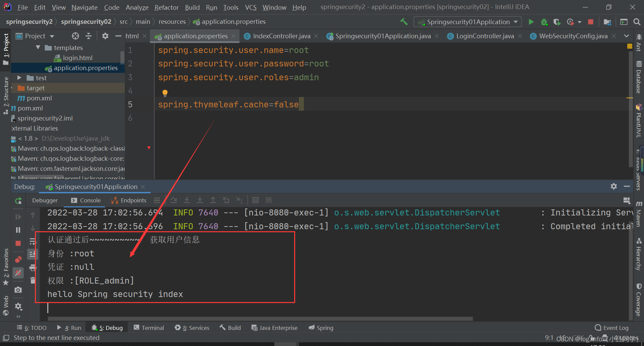The width and height of the screenshot is (644, 346).
Task: Toggle the Coverage tool window on right
Action: [x=639, y=300]
